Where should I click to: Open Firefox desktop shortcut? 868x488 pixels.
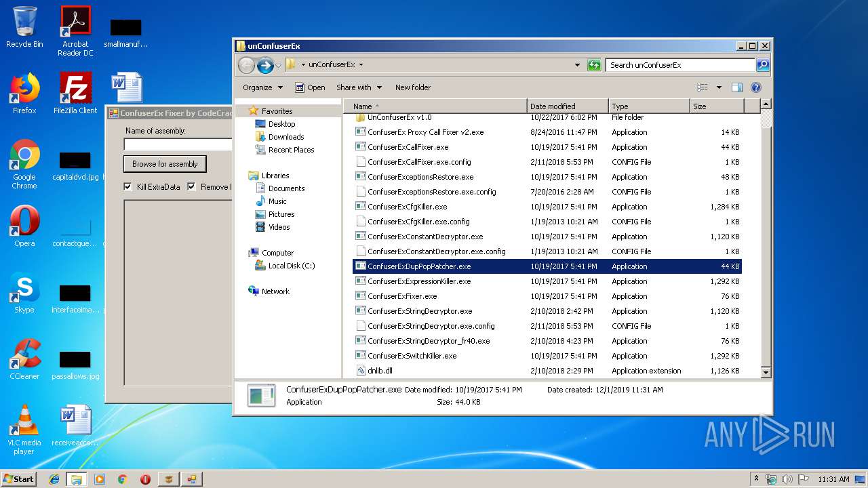click(24, 94)
